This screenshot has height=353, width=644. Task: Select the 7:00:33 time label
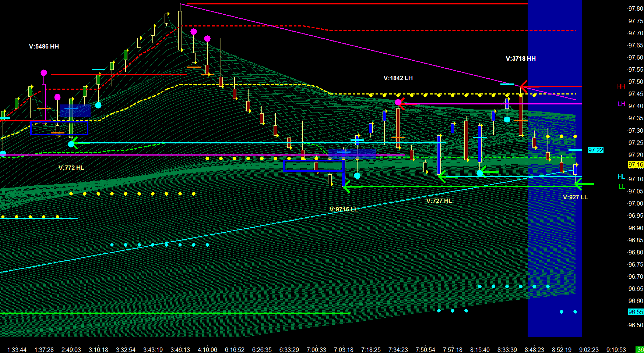click(317, 350)
